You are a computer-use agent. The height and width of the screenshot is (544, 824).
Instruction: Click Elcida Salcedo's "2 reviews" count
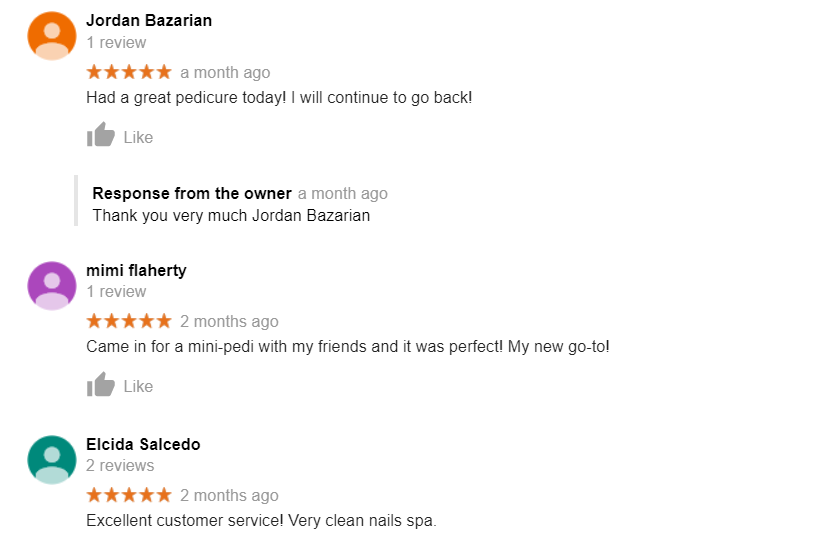pos(120,466)
